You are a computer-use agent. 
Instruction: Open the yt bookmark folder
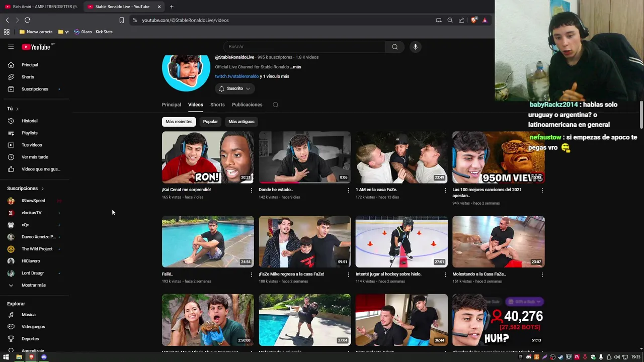tap(63, 32)
